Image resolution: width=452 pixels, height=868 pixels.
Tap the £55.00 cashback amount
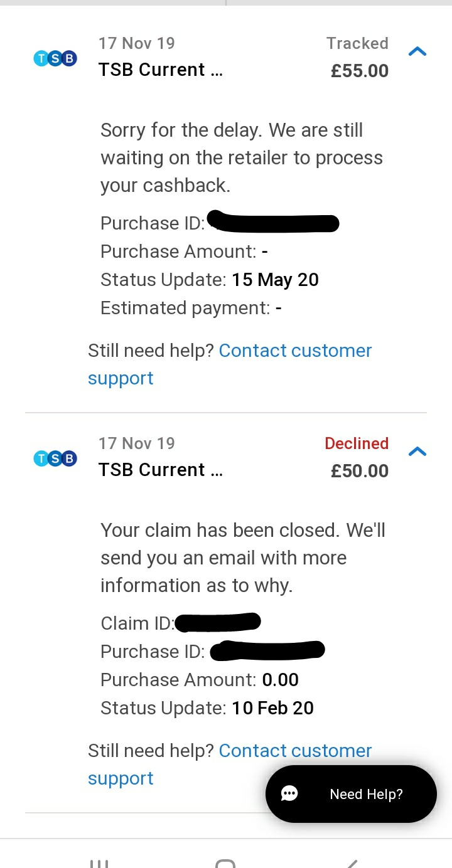360,71
